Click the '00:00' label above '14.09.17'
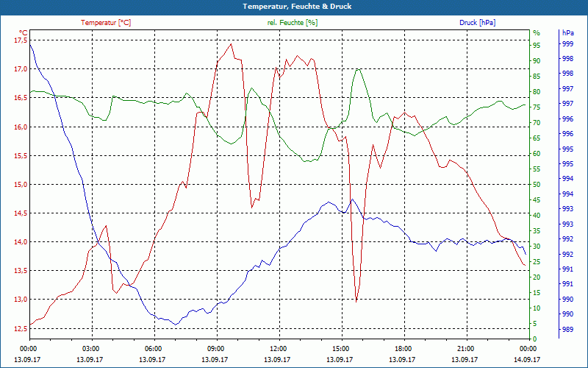 529,348
